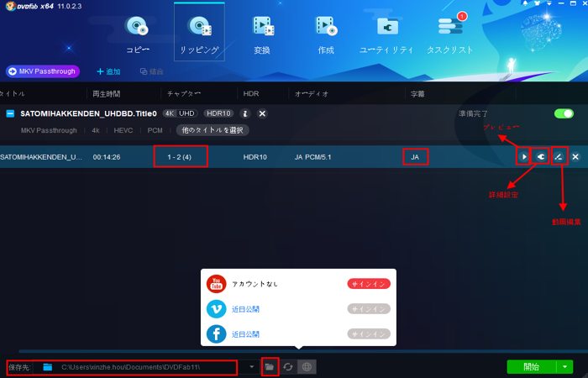Screen dimensions: 588x378
Task: Open the video edit pencil icon
Action: pyautogui.click(x=559, y=157)
